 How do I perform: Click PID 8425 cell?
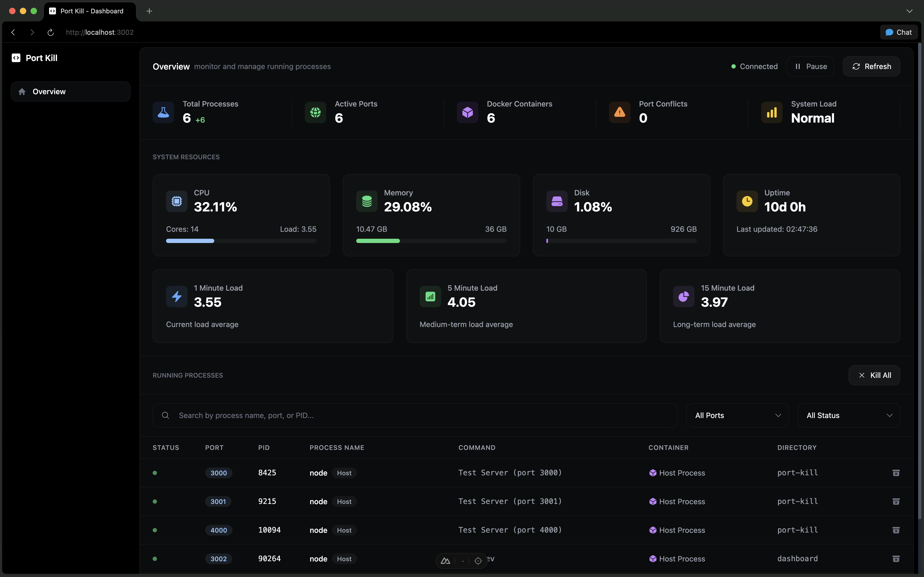coord(267,472)
